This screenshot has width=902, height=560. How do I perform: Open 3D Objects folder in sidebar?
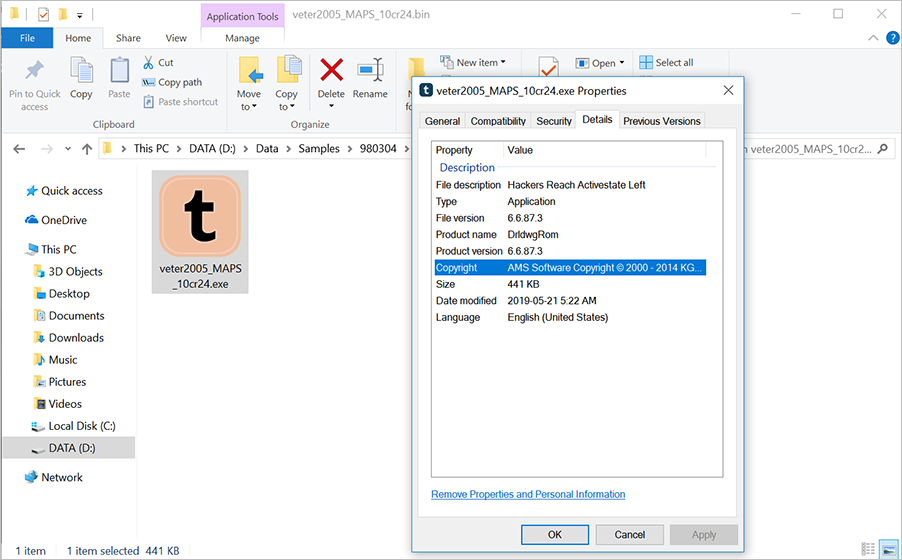point(68,271)
